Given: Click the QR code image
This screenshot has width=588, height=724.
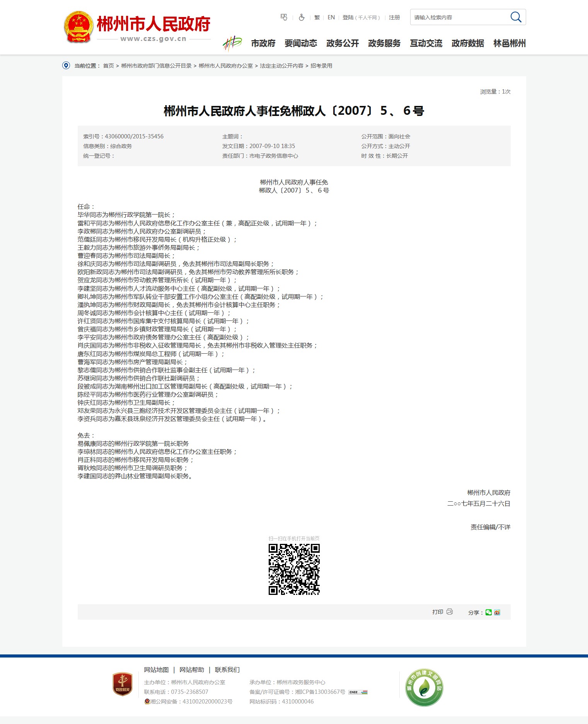Looking at the screenshot, I should [x=294, y=569].
